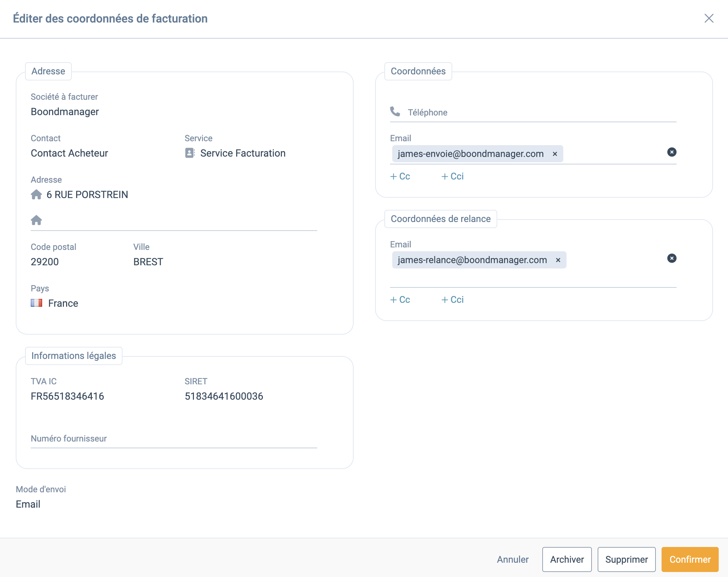Click the james-envoie@boondmanager.com email text
Screen dimensions: 728x577
pyautogui.click(x=470, y=154)
